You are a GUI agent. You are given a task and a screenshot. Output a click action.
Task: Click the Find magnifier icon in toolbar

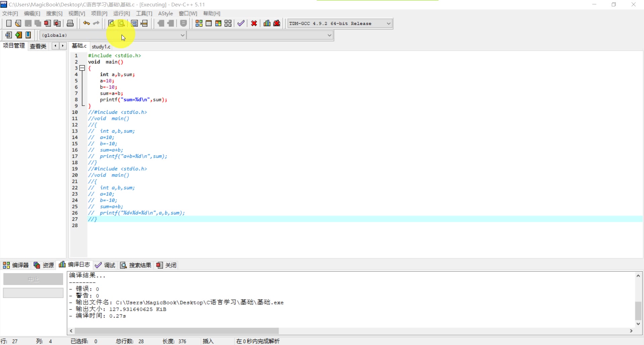pyautogui.click(x=111, y=23)
